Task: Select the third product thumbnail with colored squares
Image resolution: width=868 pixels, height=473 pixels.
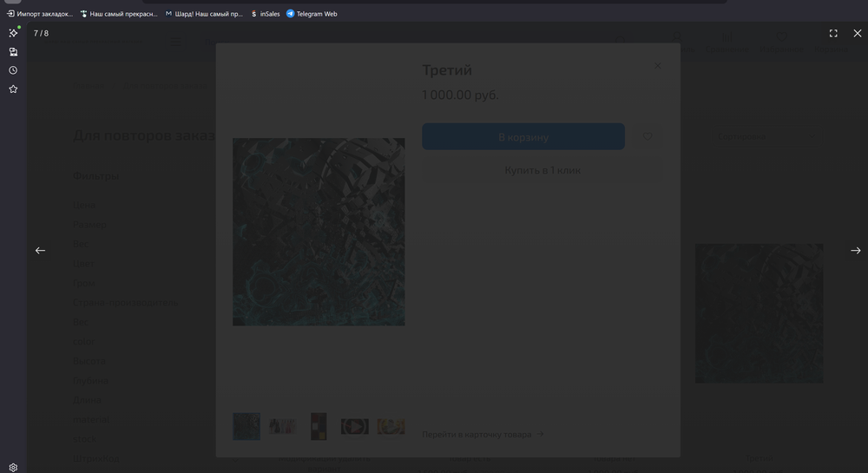Action: (319, 426)
